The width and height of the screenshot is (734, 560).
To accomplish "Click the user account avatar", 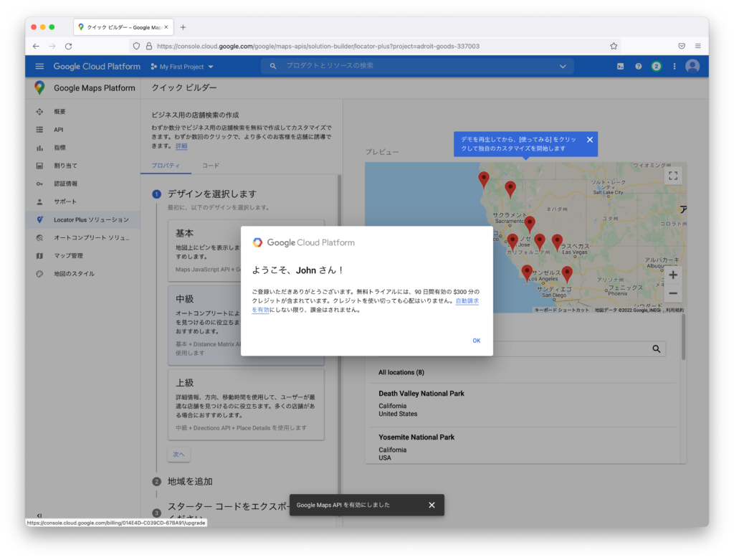I will [x=692, y=67].
